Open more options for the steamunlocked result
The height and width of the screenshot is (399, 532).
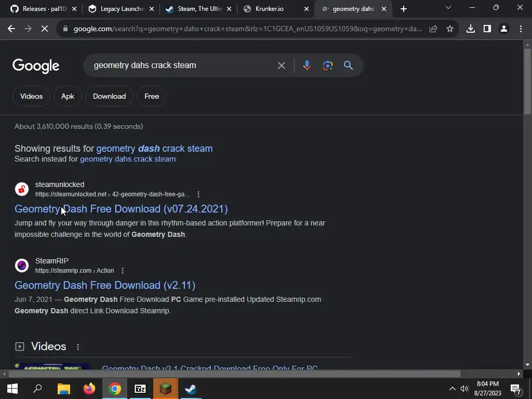[198, 194]
